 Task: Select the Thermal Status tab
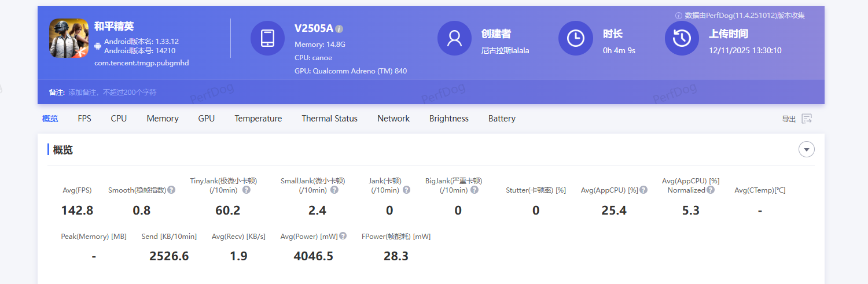329,119
